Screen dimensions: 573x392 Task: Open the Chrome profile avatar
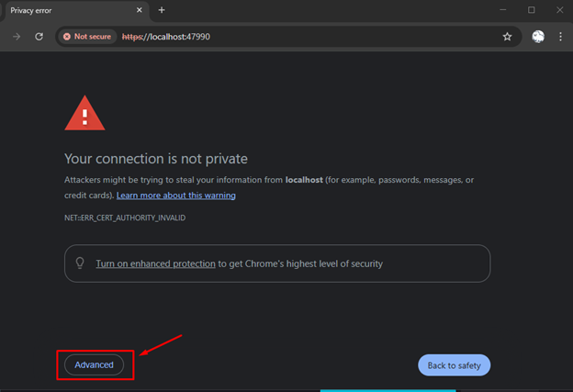tap(538, 37)
